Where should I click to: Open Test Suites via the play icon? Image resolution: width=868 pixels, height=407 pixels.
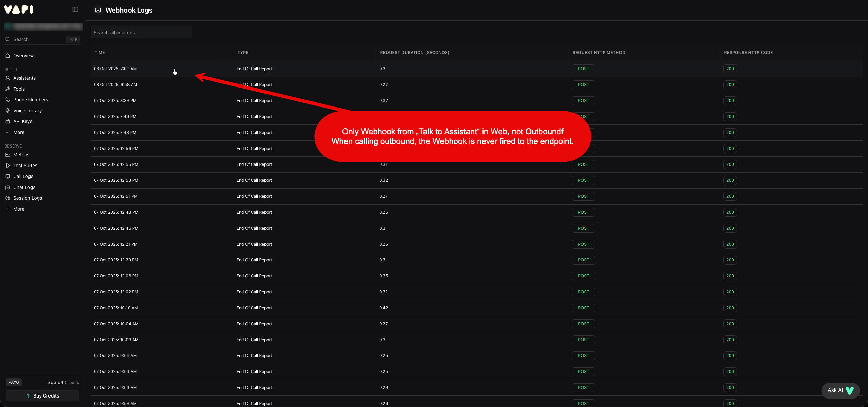point(8,166)
